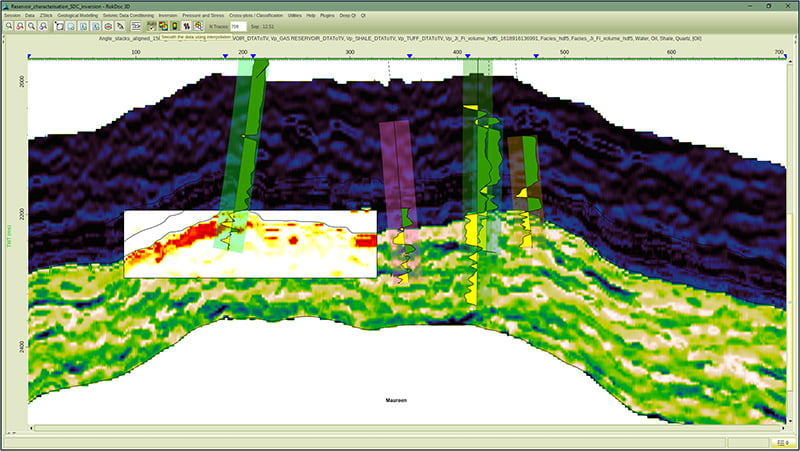800x451 pixels.
Task: Click the N Traces input field
Action: 240,26
